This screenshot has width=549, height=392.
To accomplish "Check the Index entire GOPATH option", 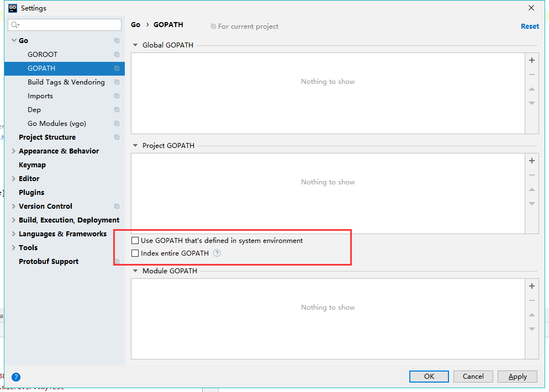I will (x=135, y=253).
